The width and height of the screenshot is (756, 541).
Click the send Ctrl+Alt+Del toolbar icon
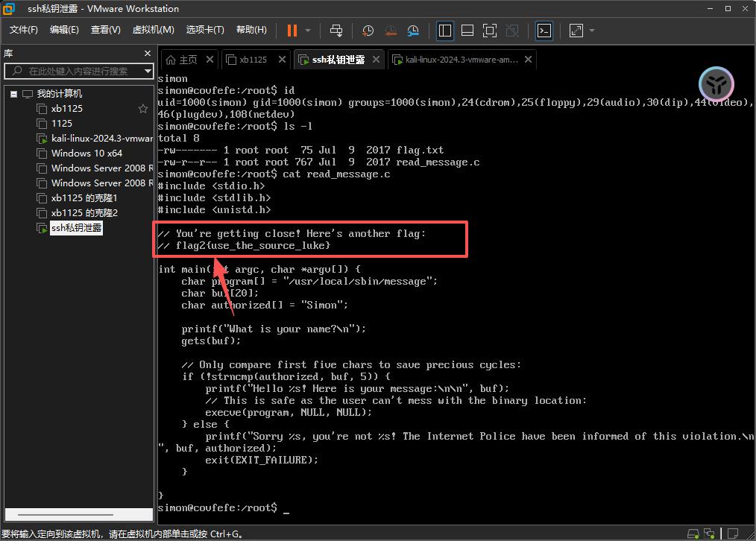tap(336, 31)
